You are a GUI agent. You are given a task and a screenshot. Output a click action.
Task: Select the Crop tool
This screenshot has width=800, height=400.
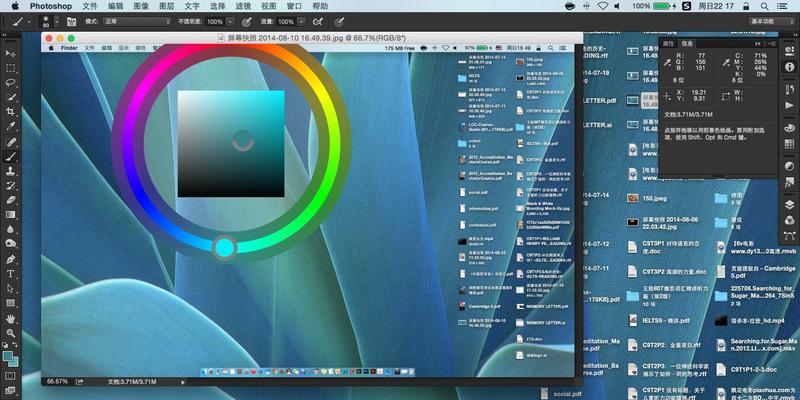tap(10, 112)
